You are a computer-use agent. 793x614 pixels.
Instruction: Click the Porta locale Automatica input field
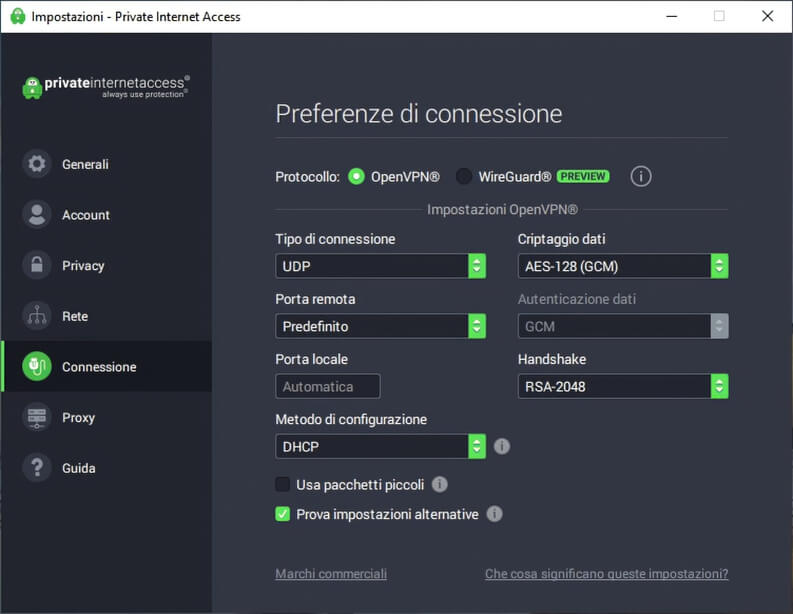[x=328, y=386]
